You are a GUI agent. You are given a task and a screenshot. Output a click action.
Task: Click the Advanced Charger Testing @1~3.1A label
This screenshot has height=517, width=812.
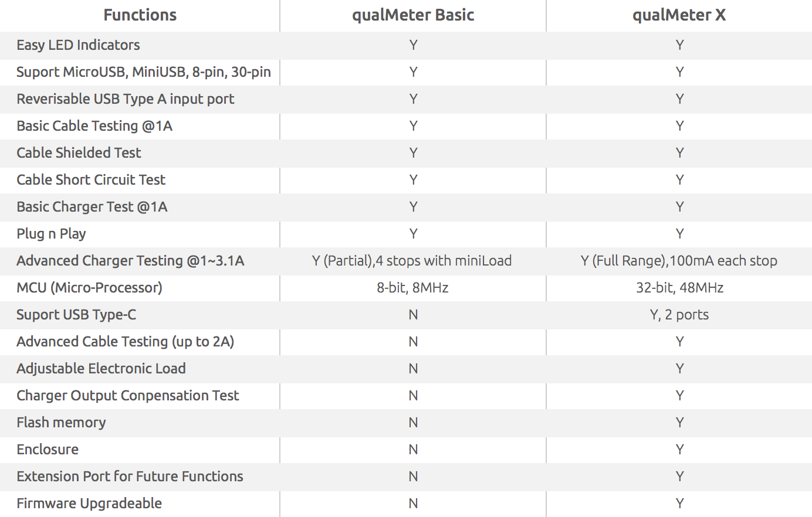pos(130,261)
